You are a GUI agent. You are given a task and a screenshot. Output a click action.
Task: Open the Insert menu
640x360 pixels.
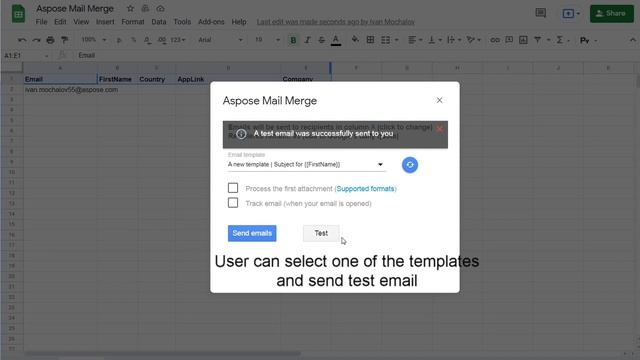click(x=105, y=22)
